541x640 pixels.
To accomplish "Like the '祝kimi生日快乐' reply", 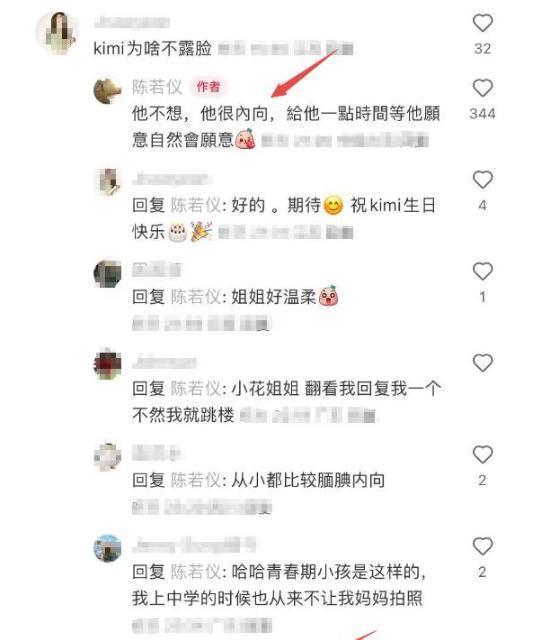I will click(x=482, y=180).
